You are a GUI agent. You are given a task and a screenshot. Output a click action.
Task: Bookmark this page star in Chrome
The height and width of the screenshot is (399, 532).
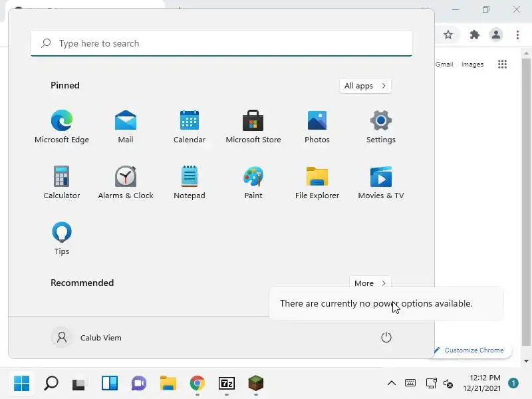click(x=448, y=35)
